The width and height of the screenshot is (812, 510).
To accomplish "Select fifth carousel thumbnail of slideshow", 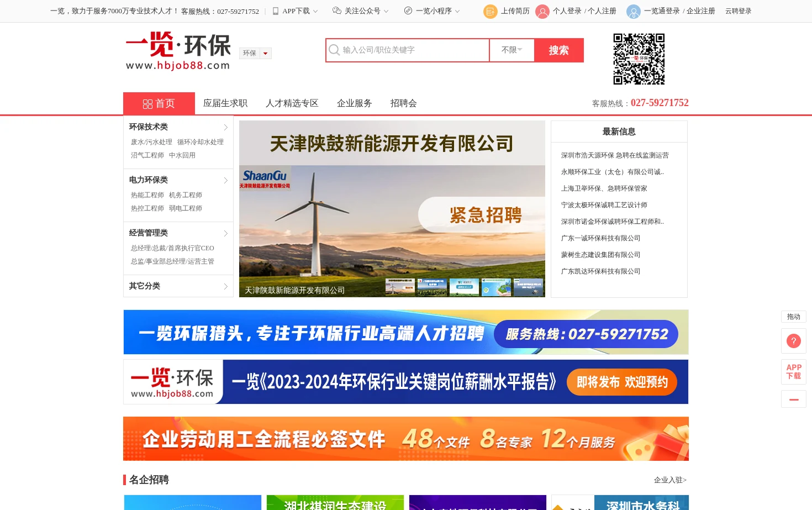I will click(528, 287).
